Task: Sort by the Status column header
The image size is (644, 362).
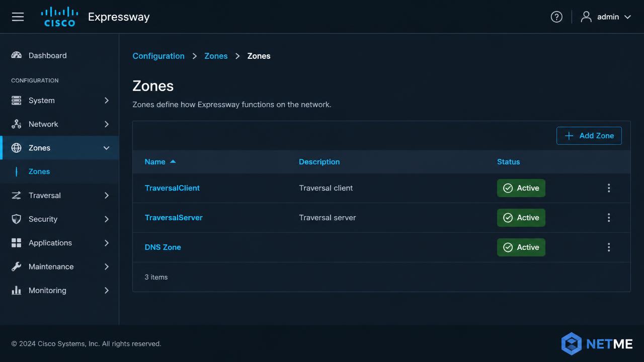Action: click(x=508, y=162)
